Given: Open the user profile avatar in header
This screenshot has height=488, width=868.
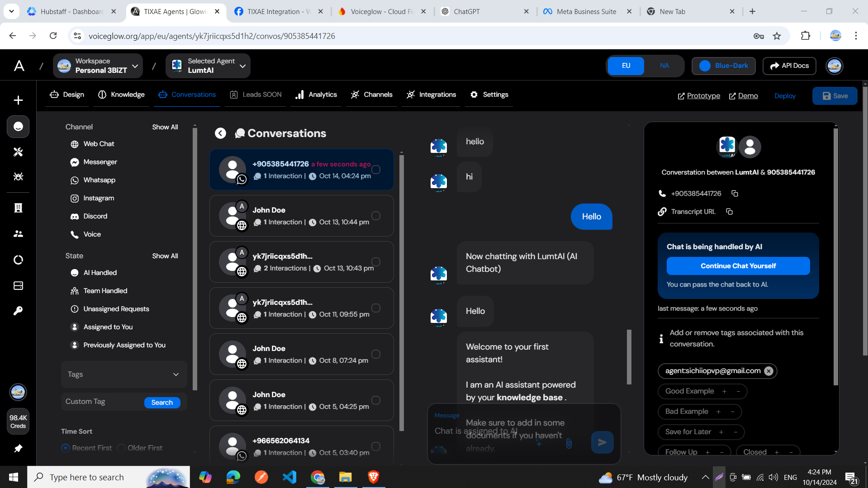Looking at the screenshot, I should 834,66.
